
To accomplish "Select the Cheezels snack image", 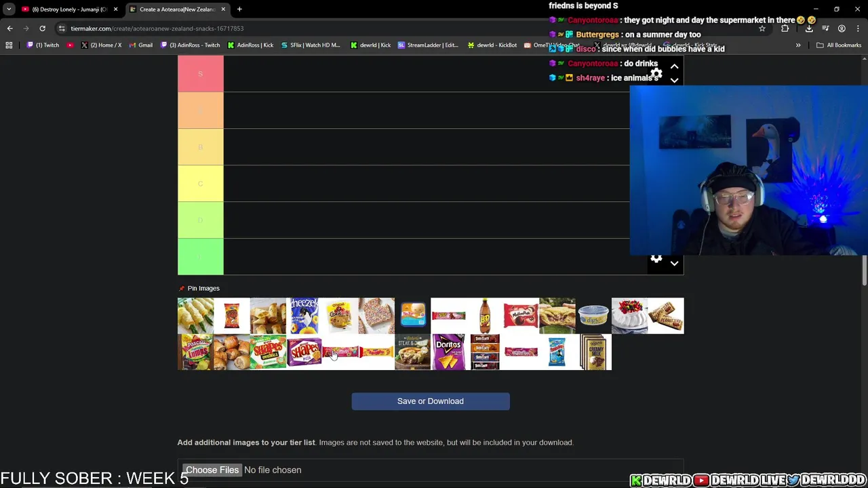I will coord(304,316).
